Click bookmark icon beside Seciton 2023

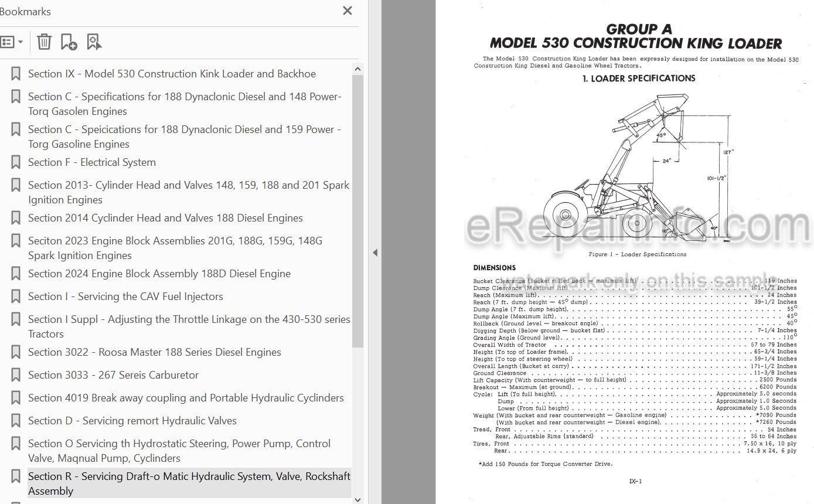(16, 241)
